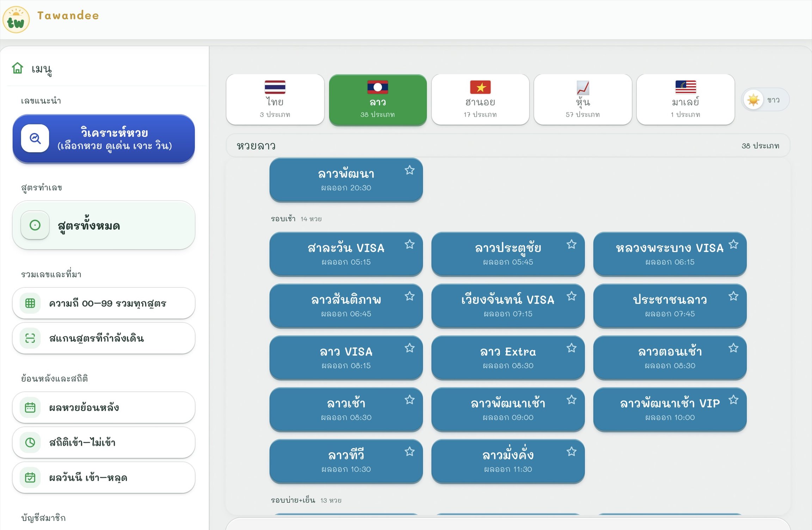The image size is (812, 530).
Task: Select the สาละวัน VISA card
Action: (346, 254)
